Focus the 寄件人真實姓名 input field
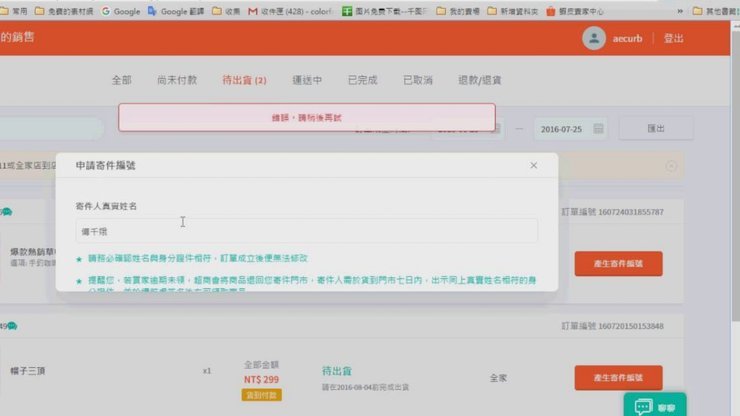740x416 pixels. tap(306, 231)
